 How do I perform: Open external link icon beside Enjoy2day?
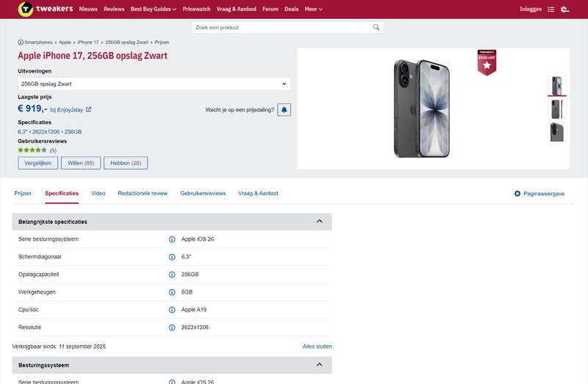pos(88,109)
